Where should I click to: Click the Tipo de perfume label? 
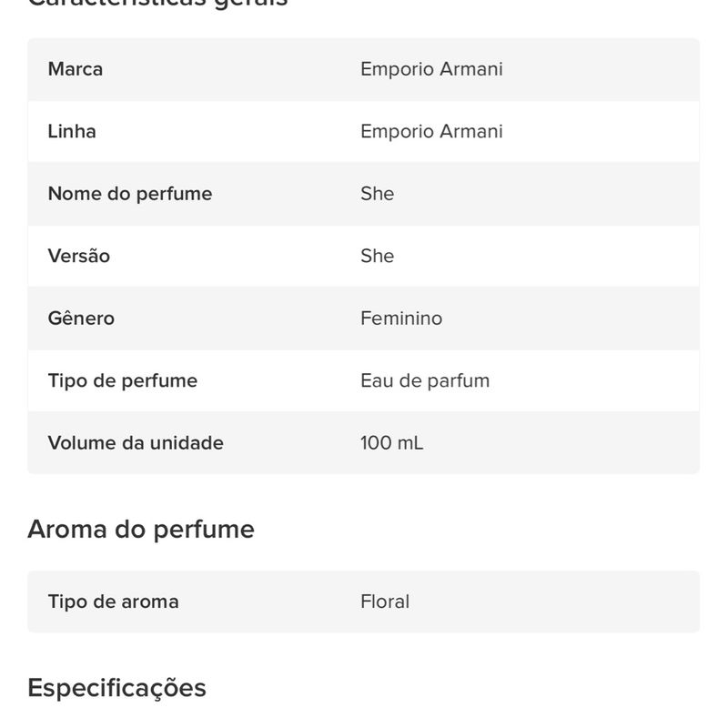click(123, 380)
